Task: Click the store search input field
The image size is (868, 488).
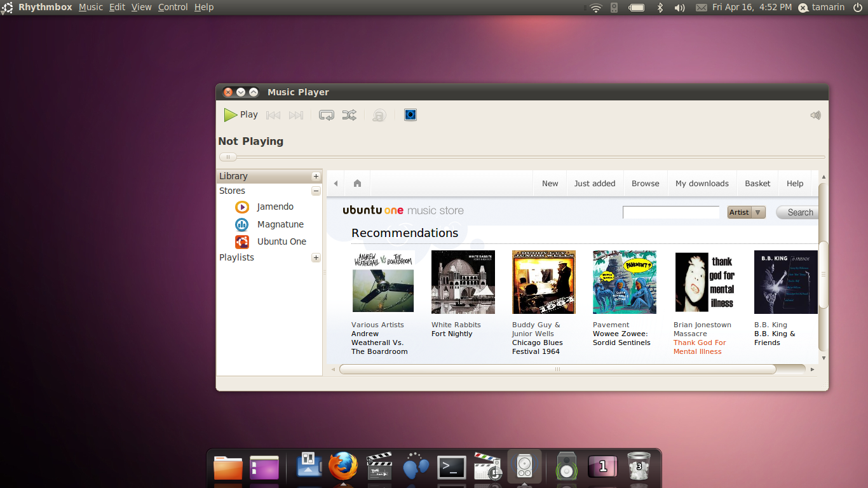Action: click(671, 212)
